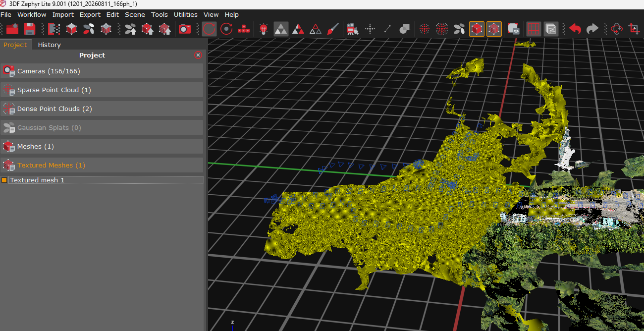This screenshot has height=331, width=644.
Task: Open the Export menu
Action: (90, 14)
